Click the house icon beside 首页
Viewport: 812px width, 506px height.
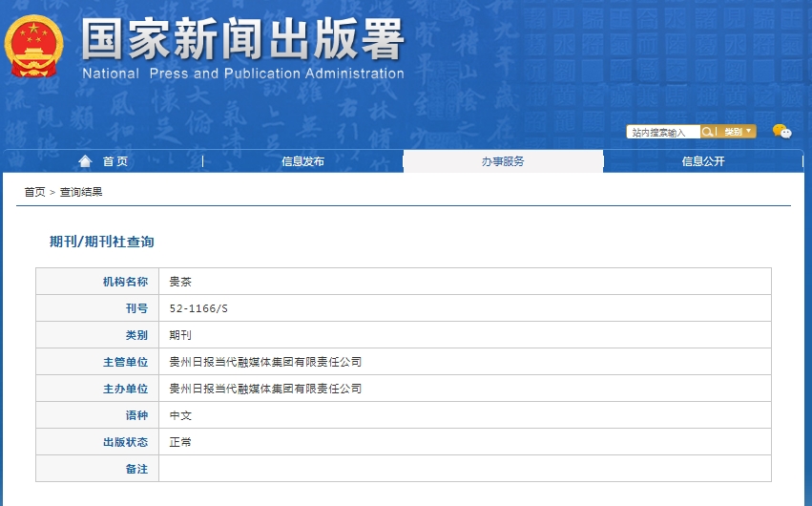tap(86, 161)
